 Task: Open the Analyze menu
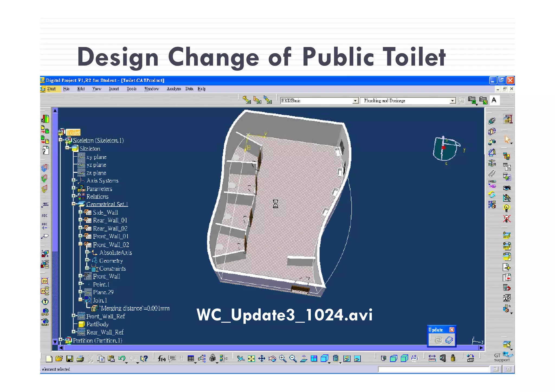[x=174, y=89]
